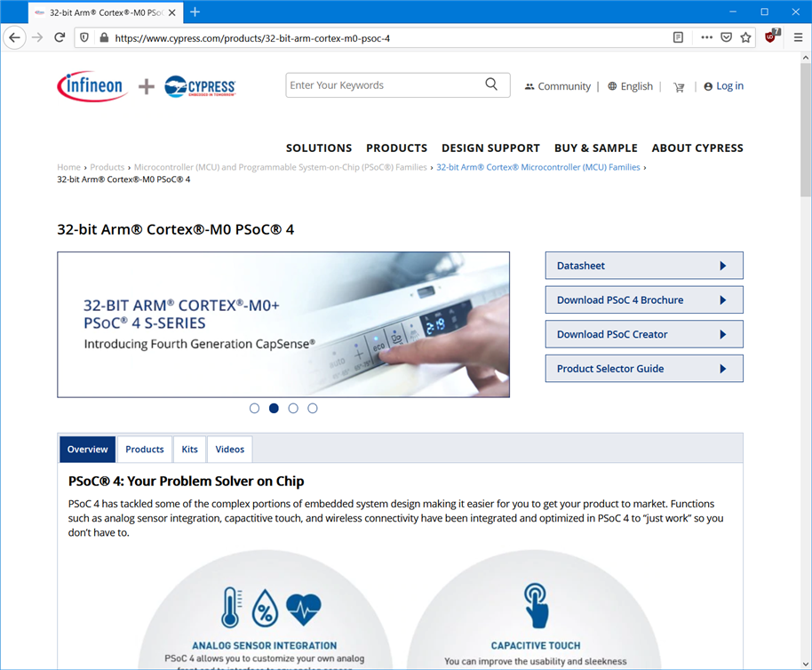Viewport: 812px width, 670px height.
Task: Click the Log in link
Action: click(723, 86)
